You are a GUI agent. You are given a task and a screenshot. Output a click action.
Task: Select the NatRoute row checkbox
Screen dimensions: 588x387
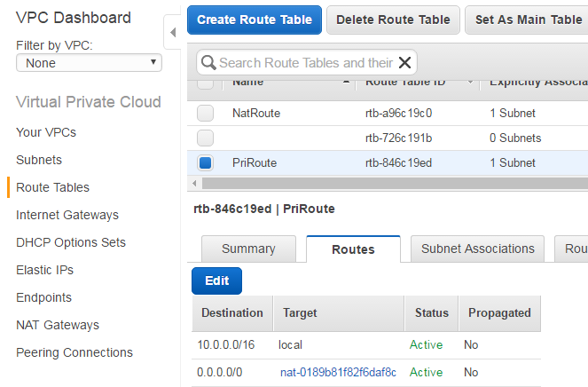point(205,113)
